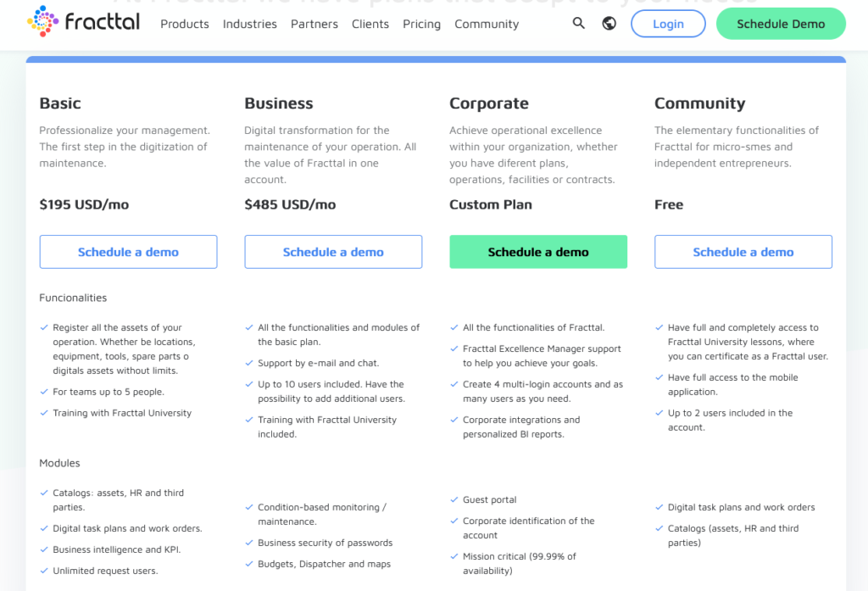The width and height of the screenshot is (868, 591).
Task: Click the Funcionalities section label
Action: [73, 298]
